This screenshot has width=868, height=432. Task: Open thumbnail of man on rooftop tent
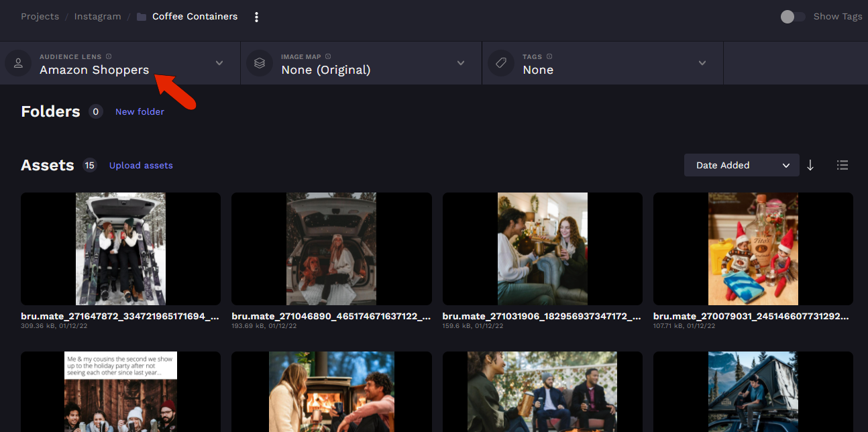click(753, 392)
